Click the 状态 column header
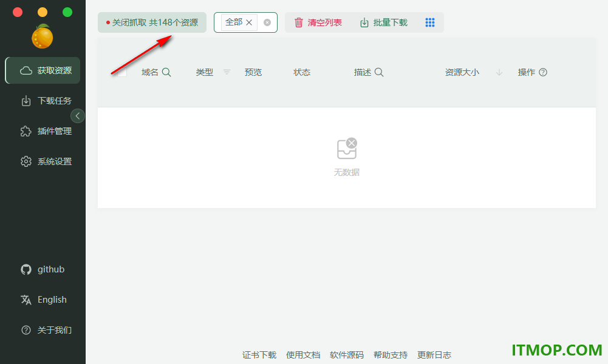 (x=302, y=72)
